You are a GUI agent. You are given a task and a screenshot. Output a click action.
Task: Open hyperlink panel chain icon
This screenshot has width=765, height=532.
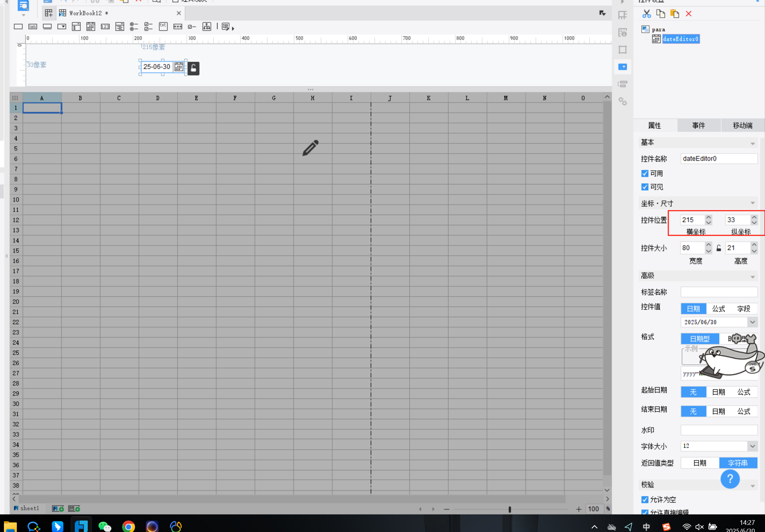[622, 101]
